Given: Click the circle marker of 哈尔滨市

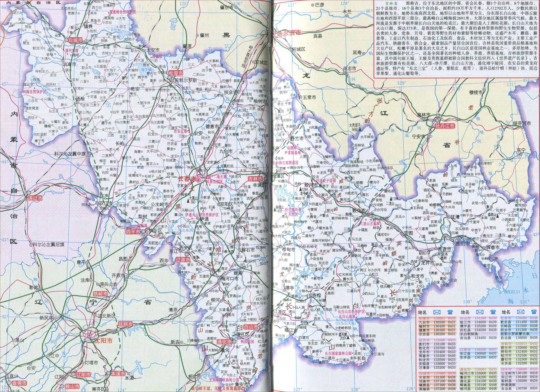Looking at the screenshot, I should coord(273,34).
